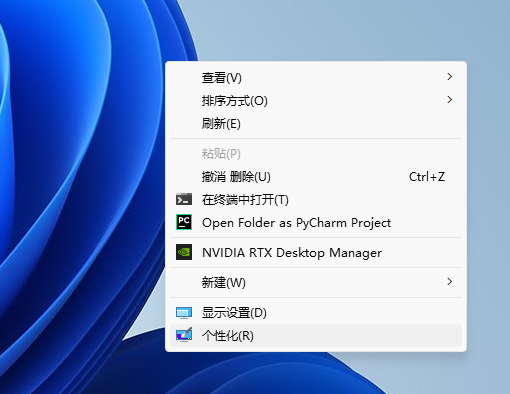Click the NVIDIA logo icon

(184, 252)
